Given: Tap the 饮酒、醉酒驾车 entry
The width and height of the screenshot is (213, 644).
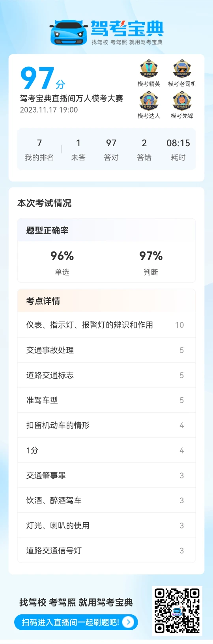Looking at the screenshot, I should [106, 500].
